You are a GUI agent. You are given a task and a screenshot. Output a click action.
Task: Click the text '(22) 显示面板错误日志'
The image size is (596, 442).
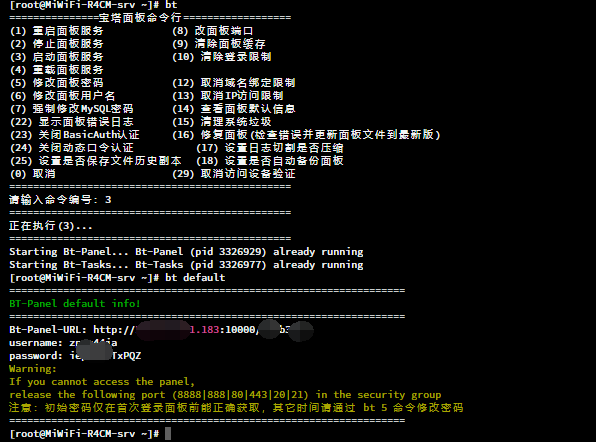71,122
